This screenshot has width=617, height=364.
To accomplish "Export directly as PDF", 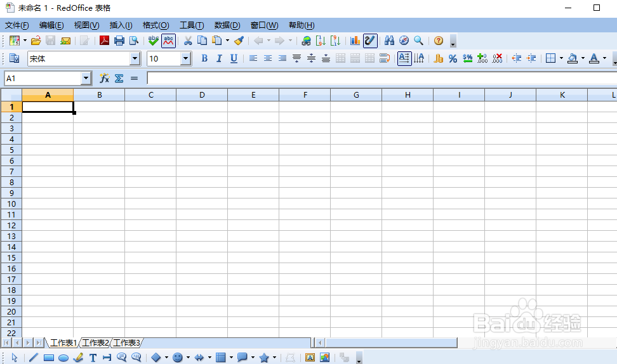I will click(x=104, y=41).
